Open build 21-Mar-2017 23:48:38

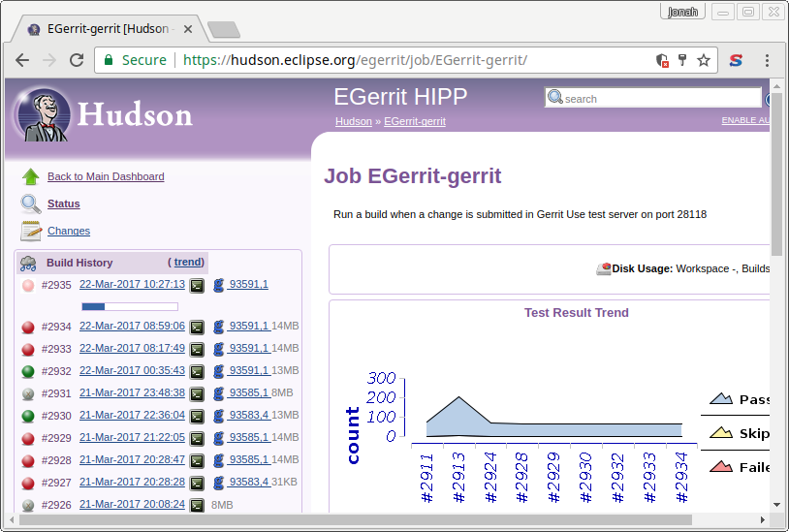pyautogui.click(x=133, y=392)
